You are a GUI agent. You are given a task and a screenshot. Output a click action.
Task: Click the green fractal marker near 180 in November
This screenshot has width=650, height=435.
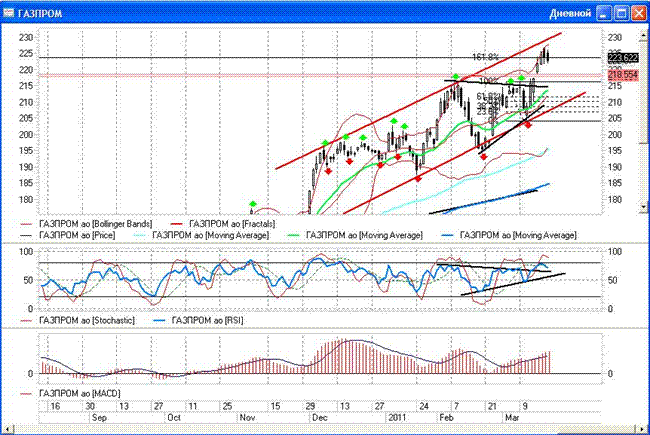point(253,204)
